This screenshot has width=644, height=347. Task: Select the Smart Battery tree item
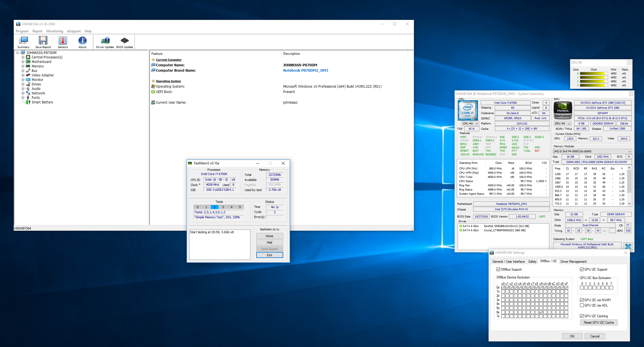pos(42,102)
